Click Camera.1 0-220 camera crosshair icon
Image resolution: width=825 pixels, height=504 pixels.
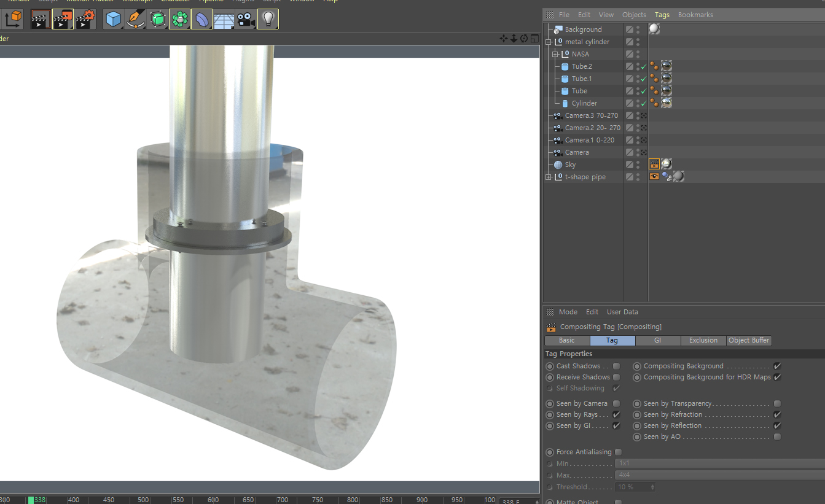click(644, 140)
